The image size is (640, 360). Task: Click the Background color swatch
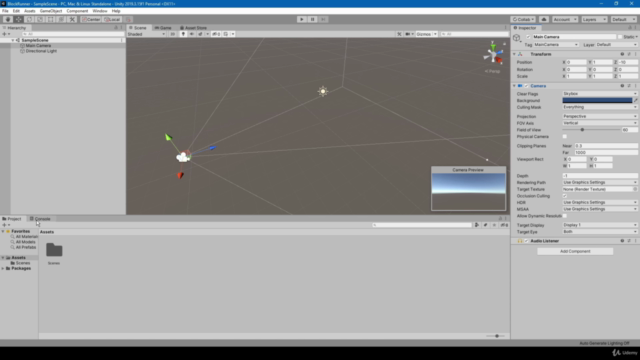(597, 100)
